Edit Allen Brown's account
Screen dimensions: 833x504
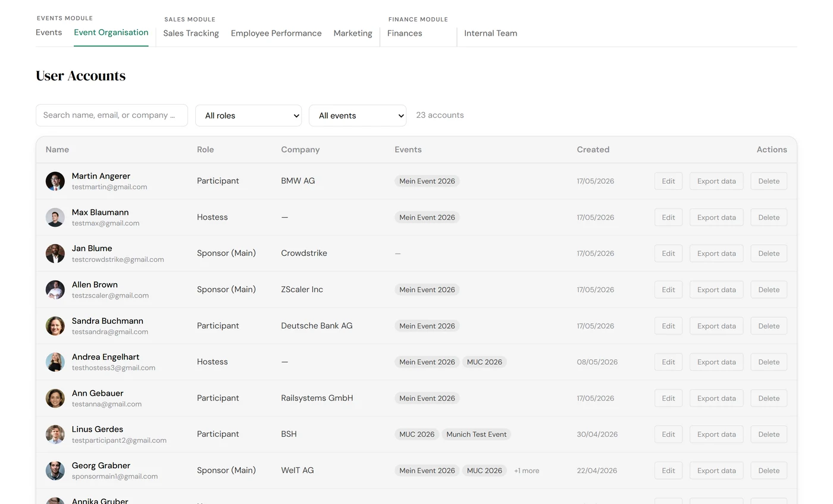[x=668, y=290]
